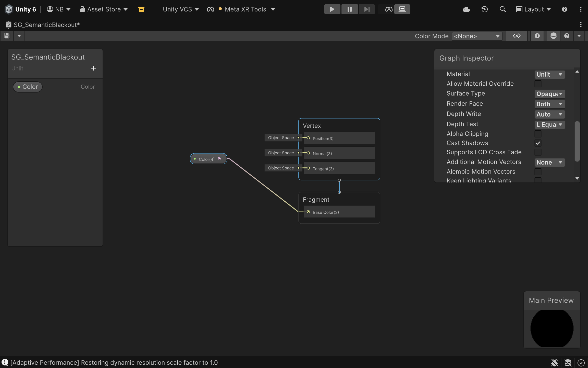Click the Object Space label for Position
Viewport: 588px width, 368px height.
pyautogui.click(x=281, y=138)
